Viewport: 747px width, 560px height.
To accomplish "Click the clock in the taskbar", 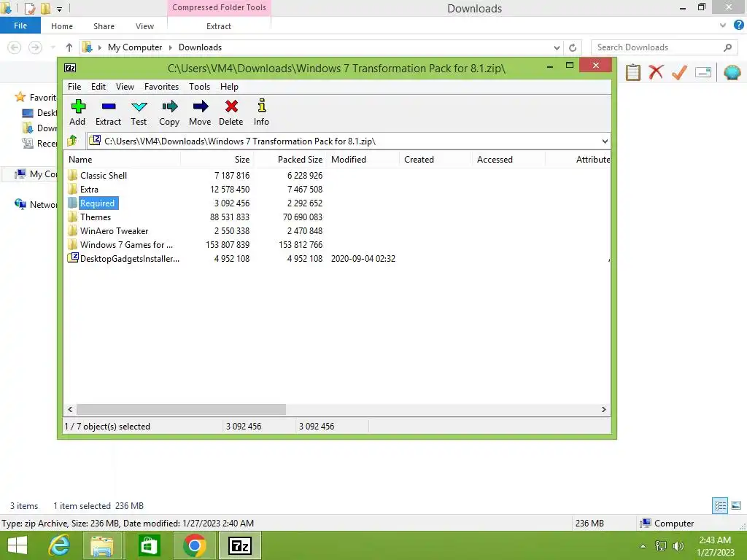I will coord(715,546).
